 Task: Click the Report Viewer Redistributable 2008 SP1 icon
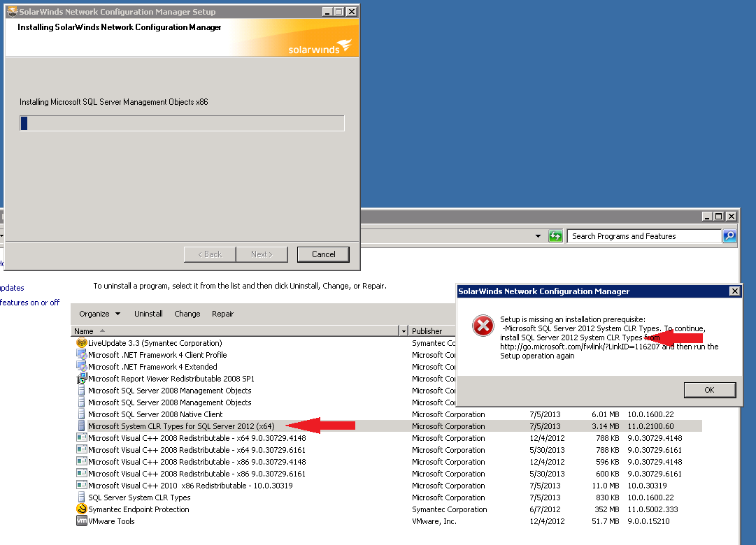(82, 379)
